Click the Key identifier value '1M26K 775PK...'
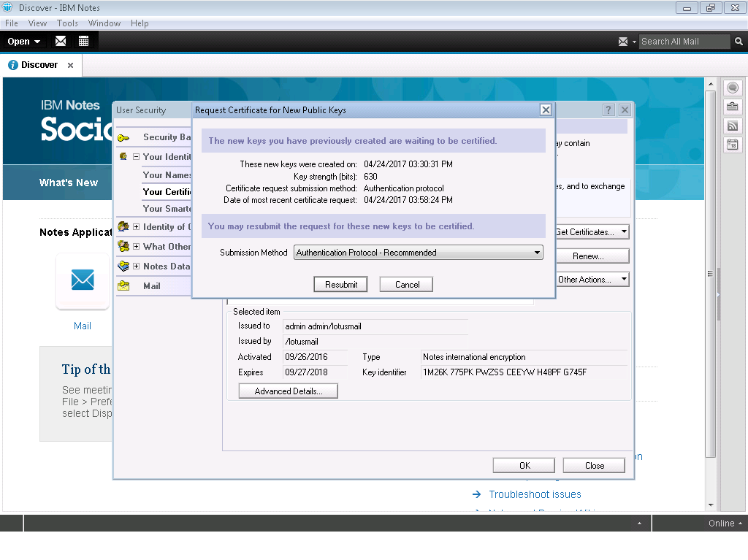This screenshot has height=560, width=748. tap(524, 372)
